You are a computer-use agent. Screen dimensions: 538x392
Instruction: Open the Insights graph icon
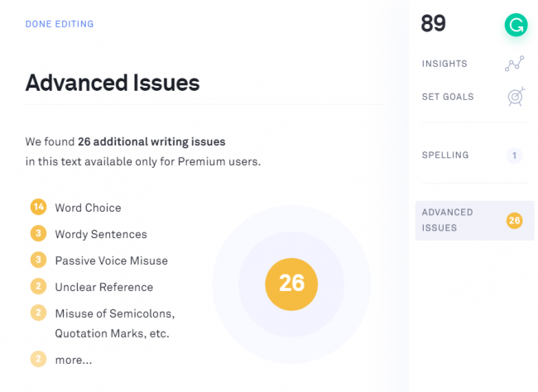click(x=514, y=65)
